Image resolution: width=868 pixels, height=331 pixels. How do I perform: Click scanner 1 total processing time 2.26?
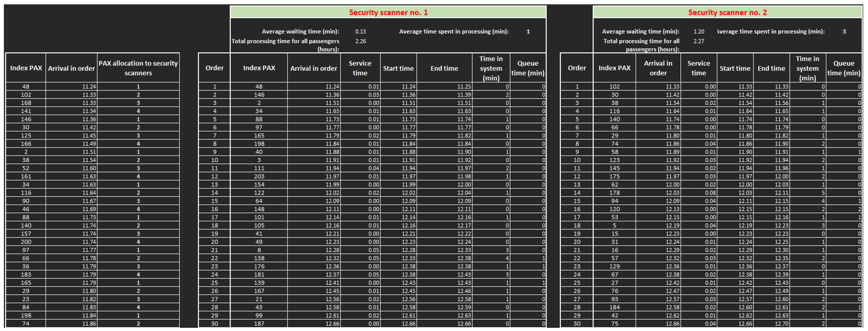[x=360, y=41]
